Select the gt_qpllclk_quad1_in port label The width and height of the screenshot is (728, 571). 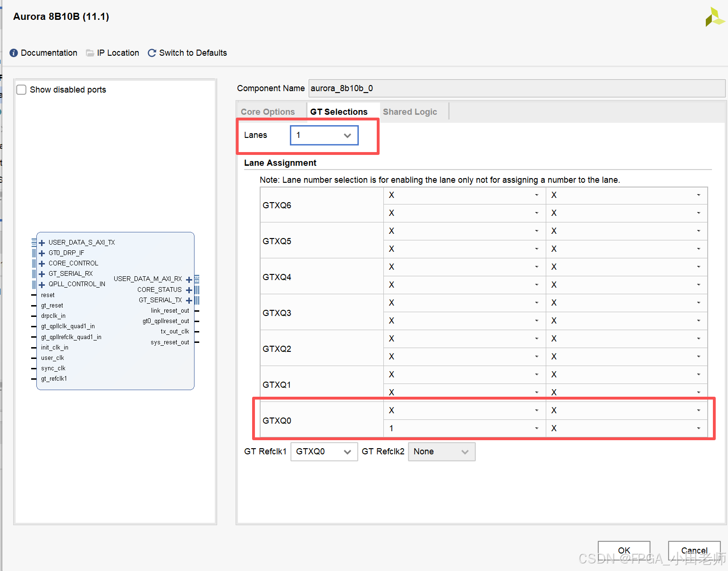(68, 326)
